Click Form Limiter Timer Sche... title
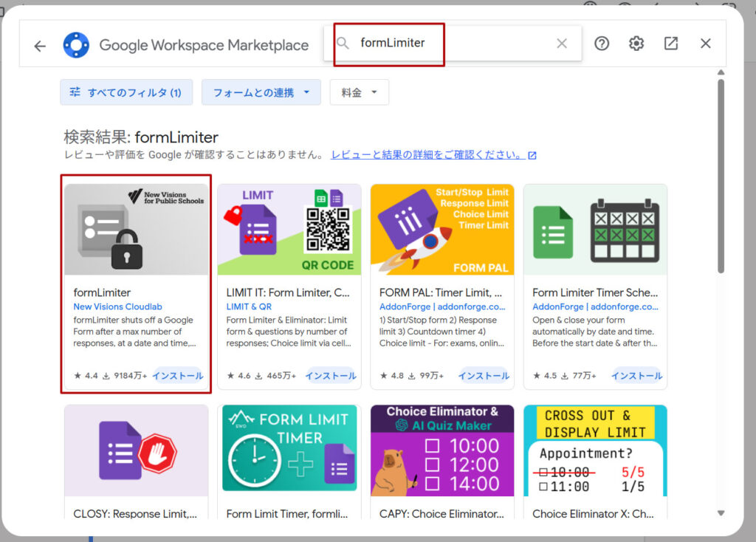This screenshot has width=756, height=542. coord(595,292)
